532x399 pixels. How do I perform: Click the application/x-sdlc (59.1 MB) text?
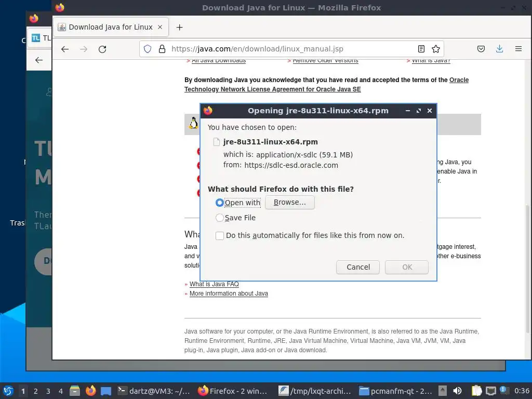(304, 155)
